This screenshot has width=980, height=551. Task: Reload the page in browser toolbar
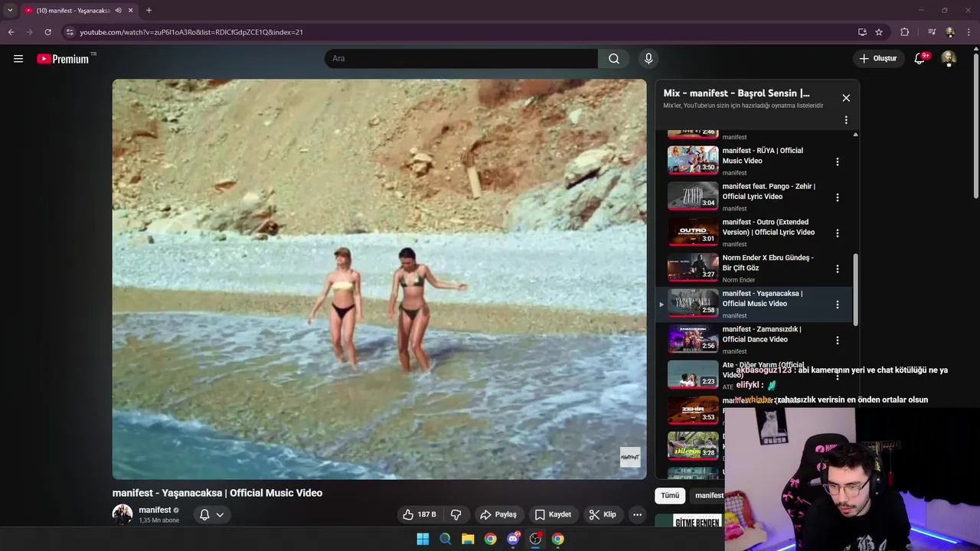47,32
